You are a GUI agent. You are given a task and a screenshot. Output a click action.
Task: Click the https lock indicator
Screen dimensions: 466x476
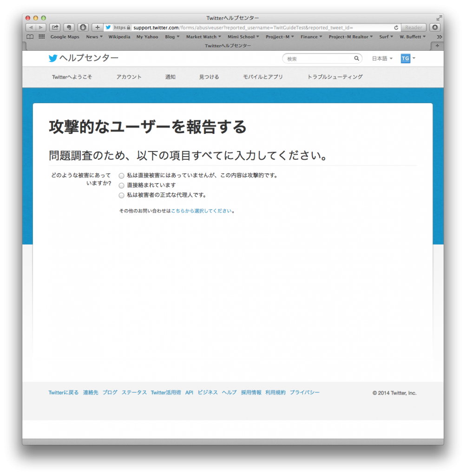[x=122, y=27]
